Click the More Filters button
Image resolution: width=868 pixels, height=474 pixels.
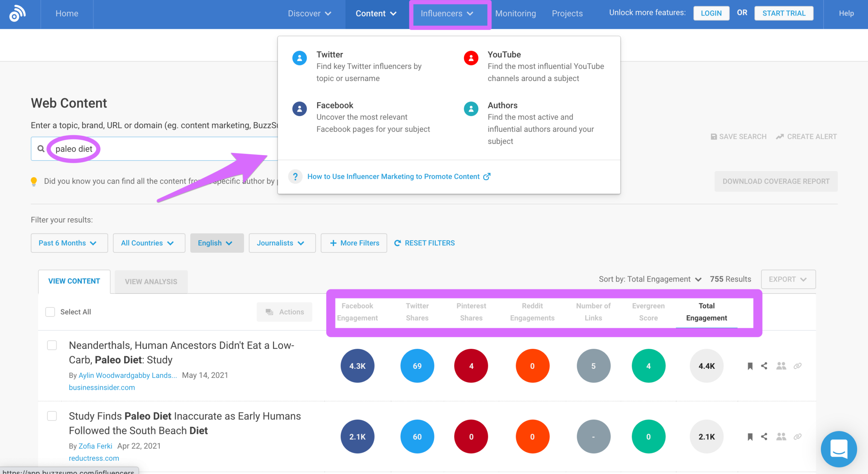pos(354,243)
